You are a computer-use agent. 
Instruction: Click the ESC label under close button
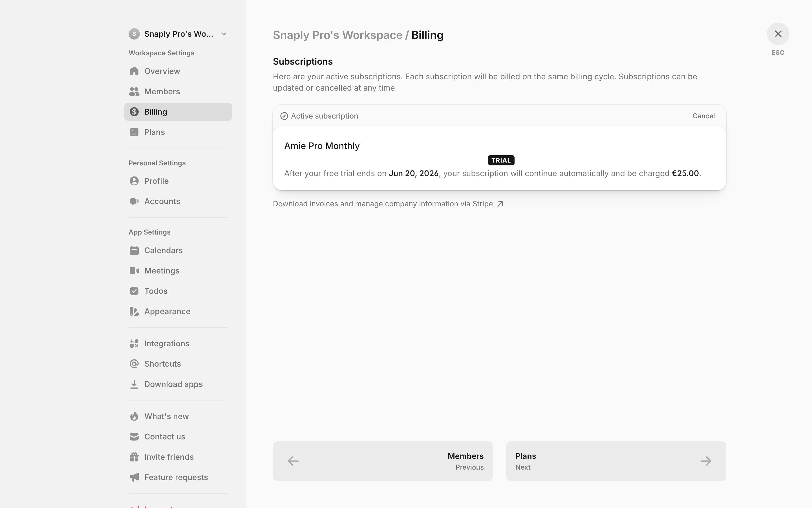[778, 53]
